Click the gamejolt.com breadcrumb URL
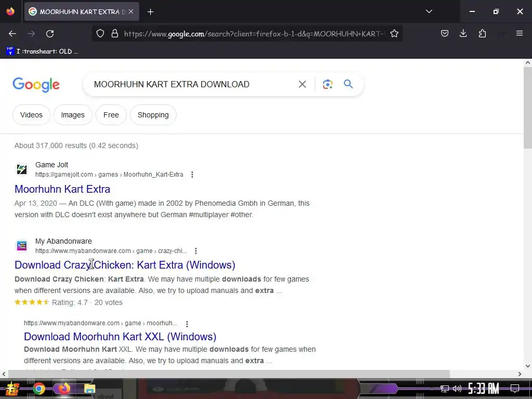 point(109,175)
